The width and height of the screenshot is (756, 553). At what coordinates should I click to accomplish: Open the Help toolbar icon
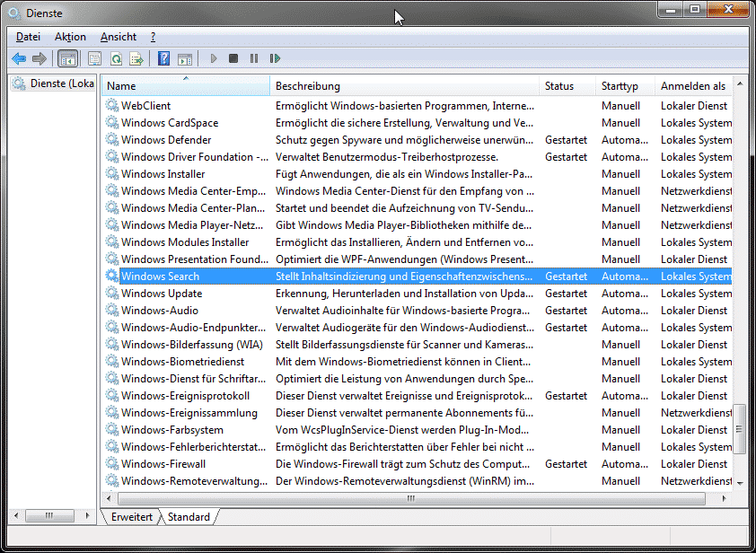click(164, 59)
